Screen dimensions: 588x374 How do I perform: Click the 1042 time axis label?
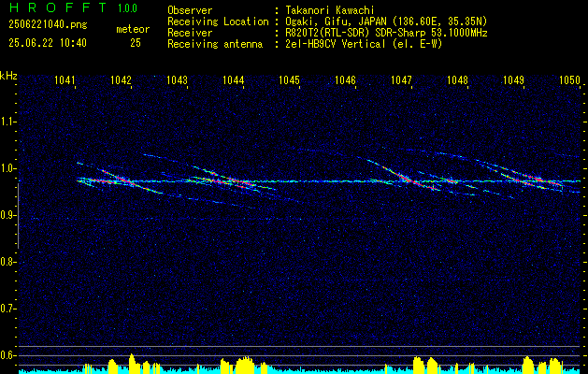click(x=122, y=79)
